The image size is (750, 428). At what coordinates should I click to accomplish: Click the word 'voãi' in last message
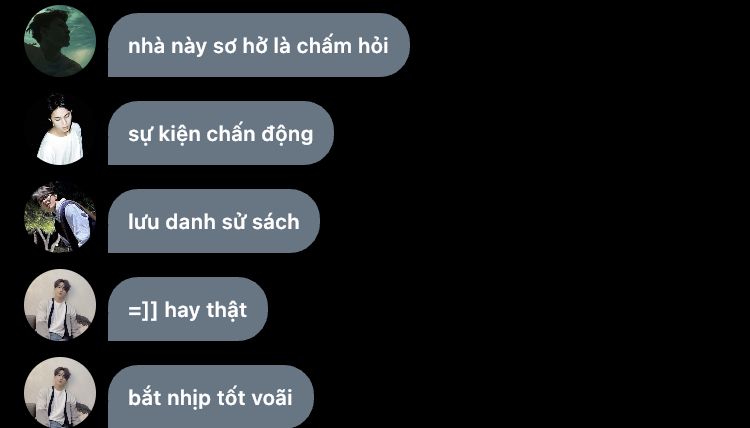(272, 398)
